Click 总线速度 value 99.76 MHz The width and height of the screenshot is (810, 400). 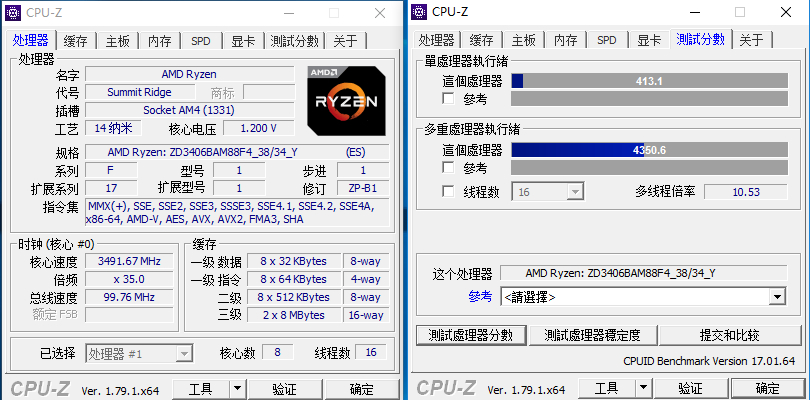click(129, 297)
